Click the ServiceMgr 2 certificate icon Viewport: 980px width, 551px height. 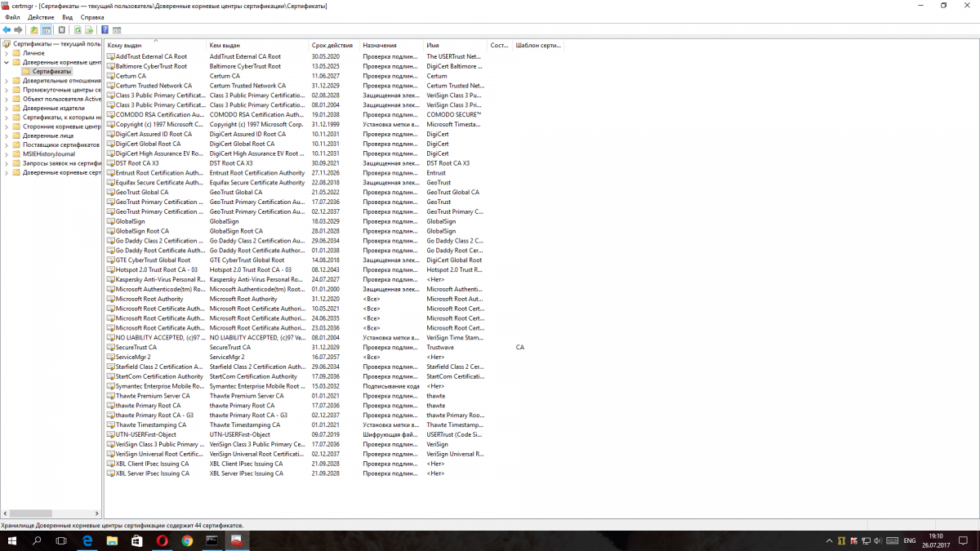[110, 357]
